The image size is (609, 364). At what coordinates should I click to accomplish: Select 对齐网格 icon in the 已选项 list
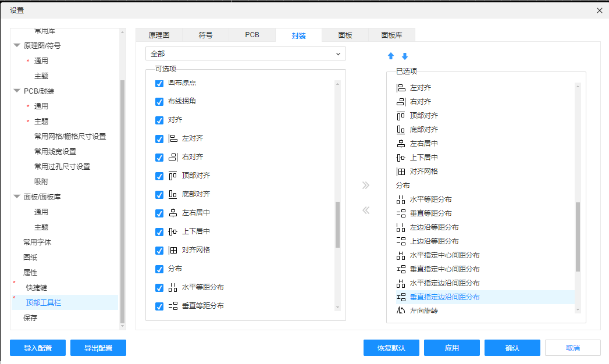[401, 172]
